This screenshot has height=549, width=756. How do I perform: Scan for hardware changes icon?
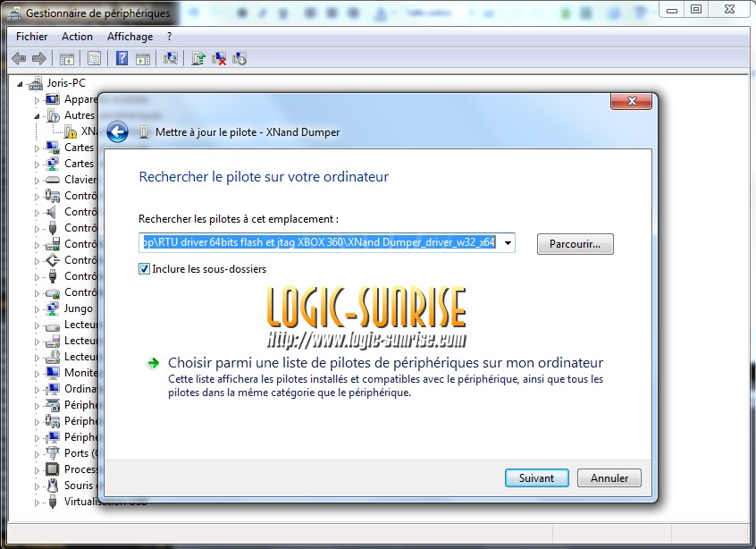click(x=170, y=59)
